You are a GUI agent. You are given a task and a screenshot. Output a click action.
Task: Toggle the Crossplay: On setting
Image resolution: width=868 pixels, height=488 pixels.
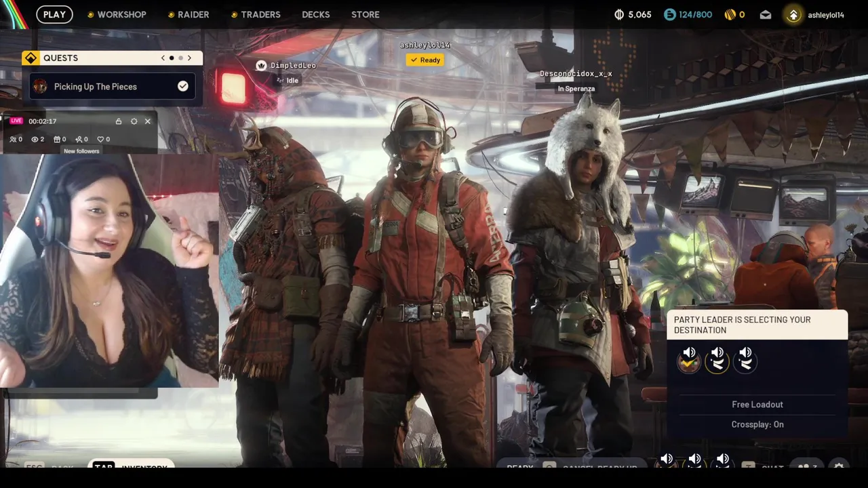tap(757, 424)
